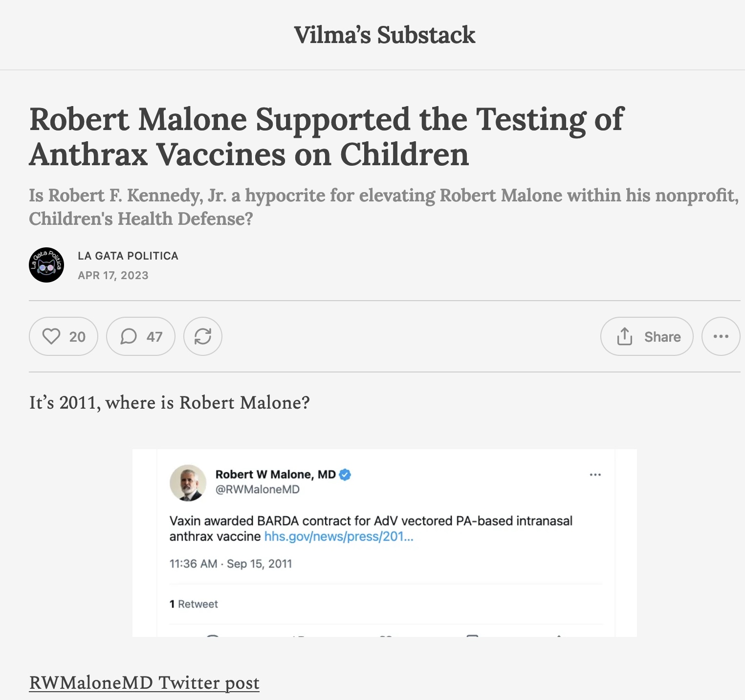
Task: Click the hhs.gov press link in tweet
Action: coord(339,536)
